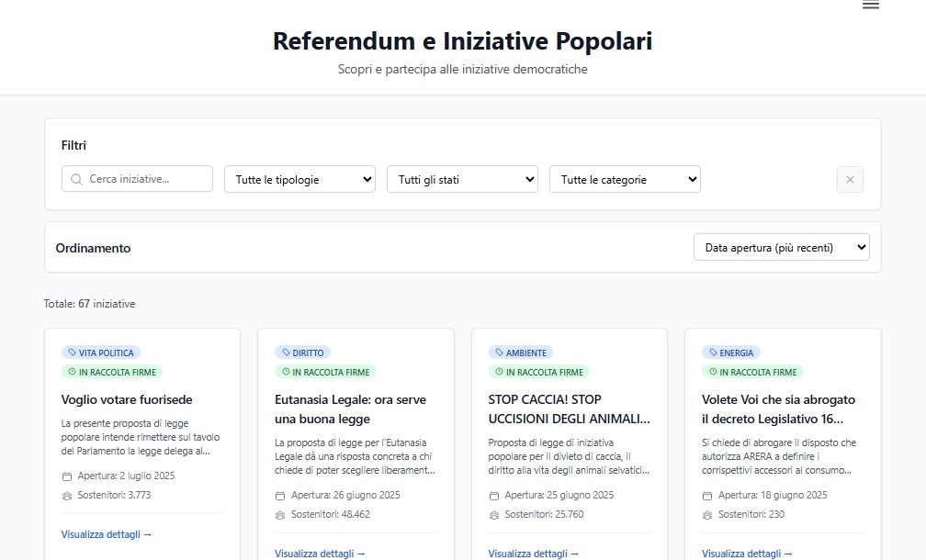Click calendar icon beside Apertura 18 giugno 2025
926x560 pixels.
pos(707,495)
